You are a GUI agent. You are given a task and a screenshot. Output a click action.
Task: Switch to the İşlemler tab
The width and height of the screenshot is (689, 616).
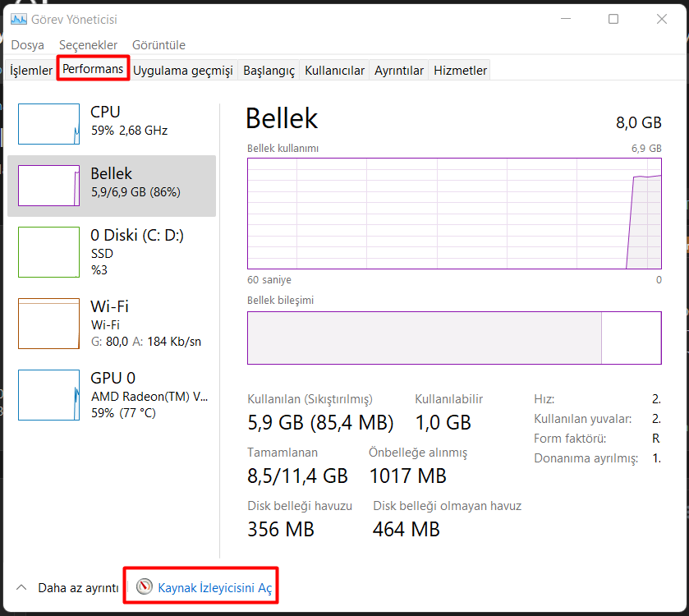coord(31,71)
